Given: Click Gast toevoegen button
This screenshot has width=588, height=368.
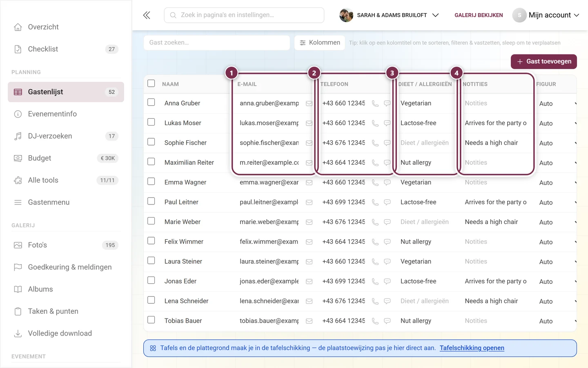Looking at the screenshot, I should (543, 61).
